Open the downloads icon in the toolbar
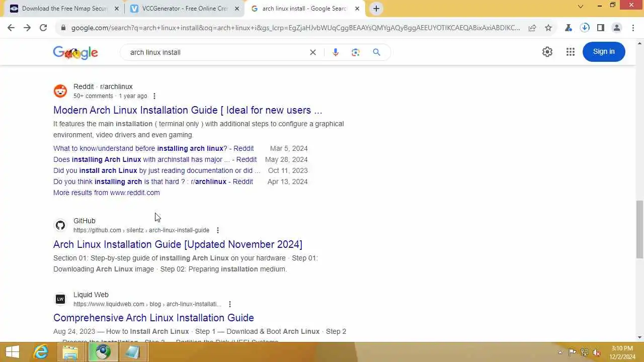This screenshot has width=644, height=362. [x=585, y=28]
